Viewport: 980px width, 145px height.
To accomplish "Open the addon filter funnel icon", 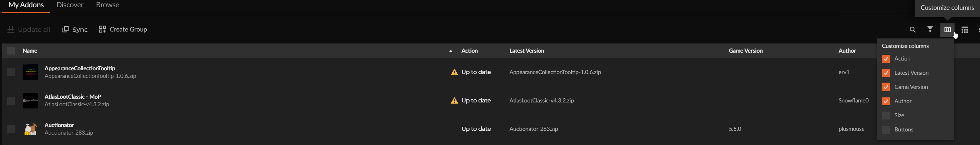I will 930,29.
